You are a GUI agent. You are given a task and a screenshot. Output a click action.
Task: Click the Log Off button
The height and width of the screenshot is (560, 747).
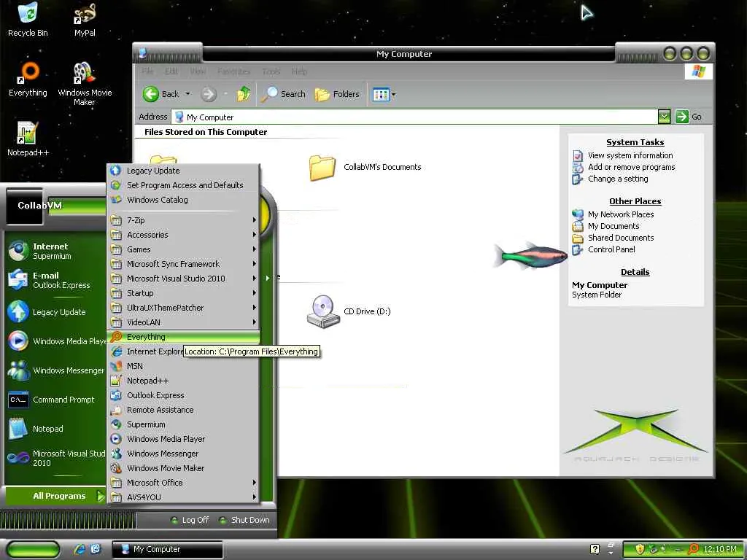coord(190,520)
